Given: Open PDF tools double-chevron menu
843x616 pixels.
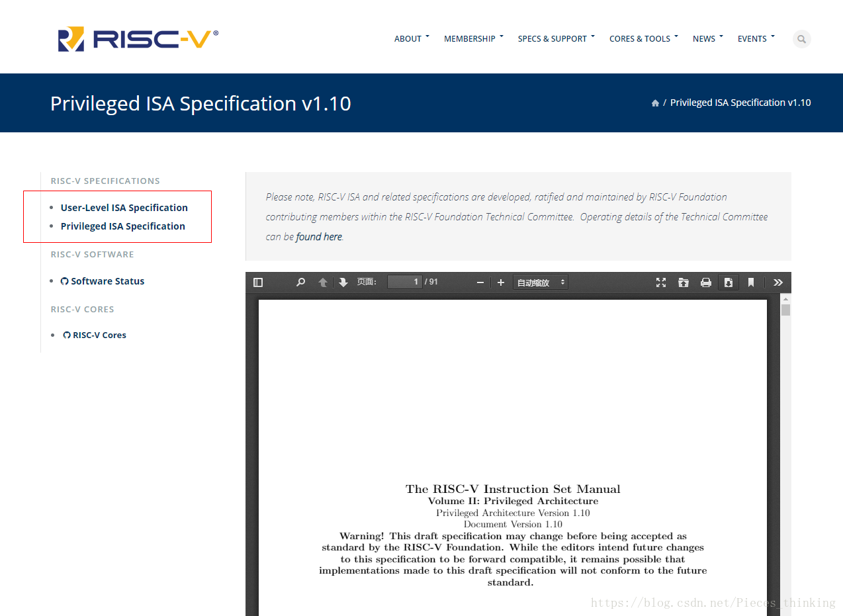Looking at the screenshot, I should (x=778, y=283).
